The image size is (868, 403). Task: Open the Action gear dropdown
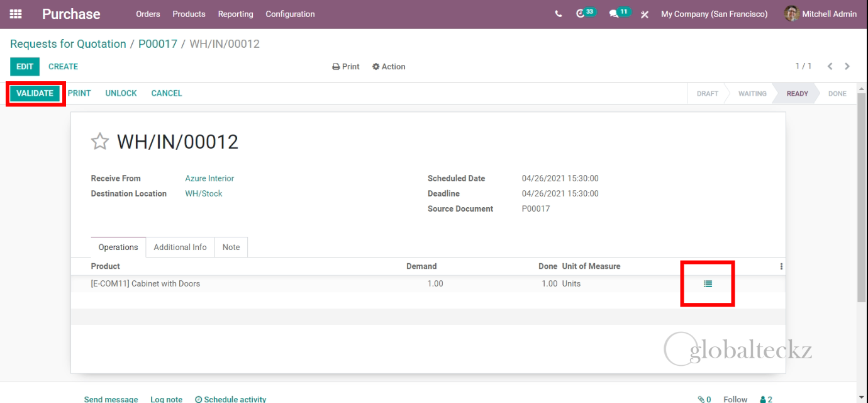click(x=389, y=67)
